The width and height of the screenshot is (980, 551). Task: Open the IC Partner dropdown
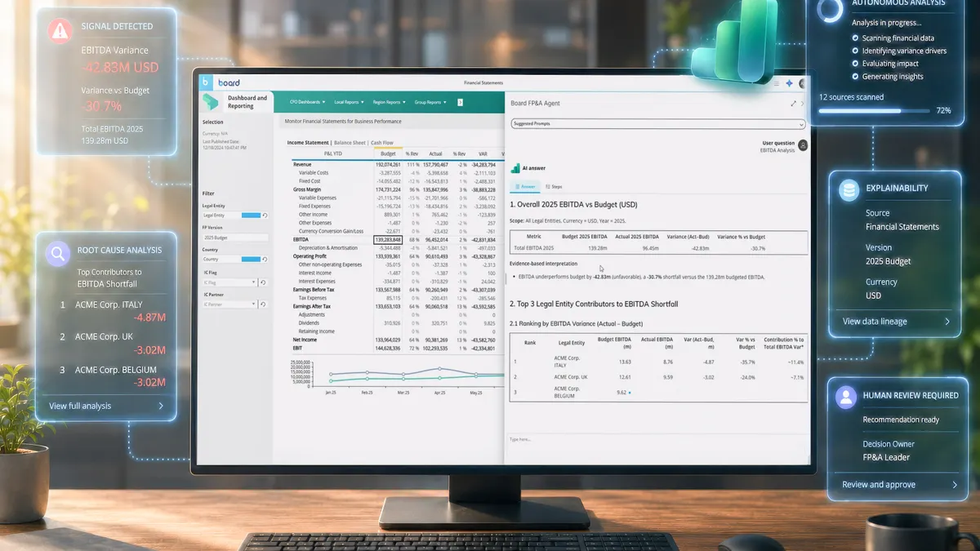(x=230, y=304)
